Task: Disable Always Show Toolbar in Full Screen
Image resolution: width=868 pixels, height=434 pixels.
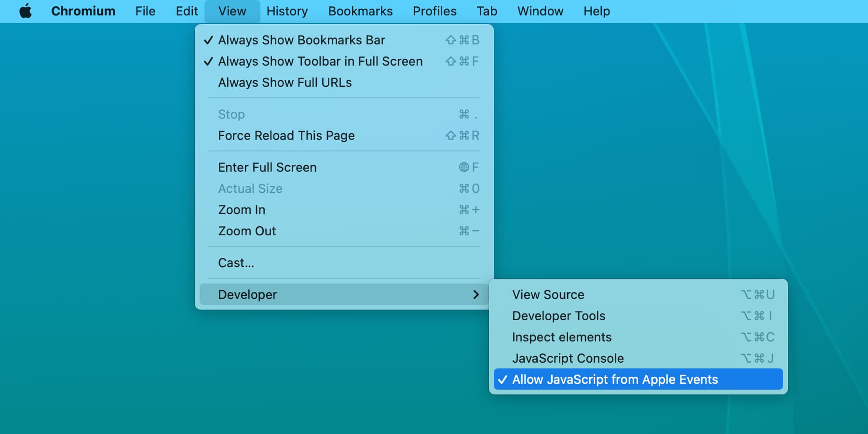Action: (320, 61)
